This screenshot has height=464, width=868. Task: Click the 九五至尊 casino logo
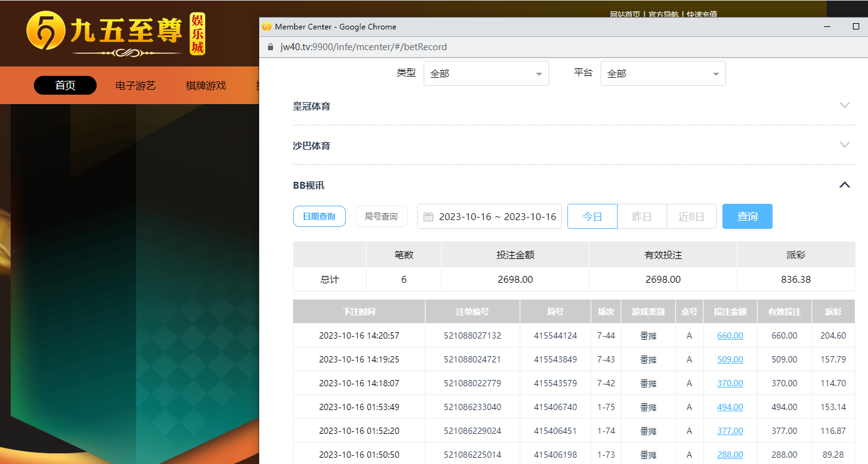[x=115, y=32]
